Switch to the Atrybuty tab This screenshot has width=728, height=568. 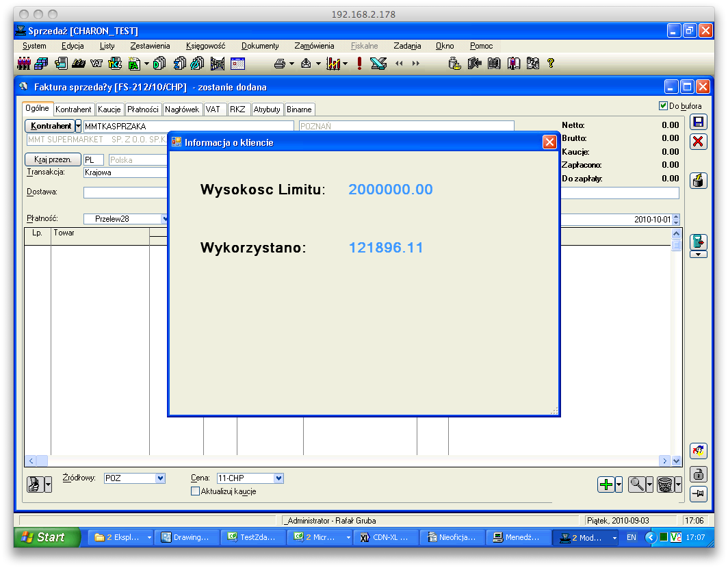(267, 109)
